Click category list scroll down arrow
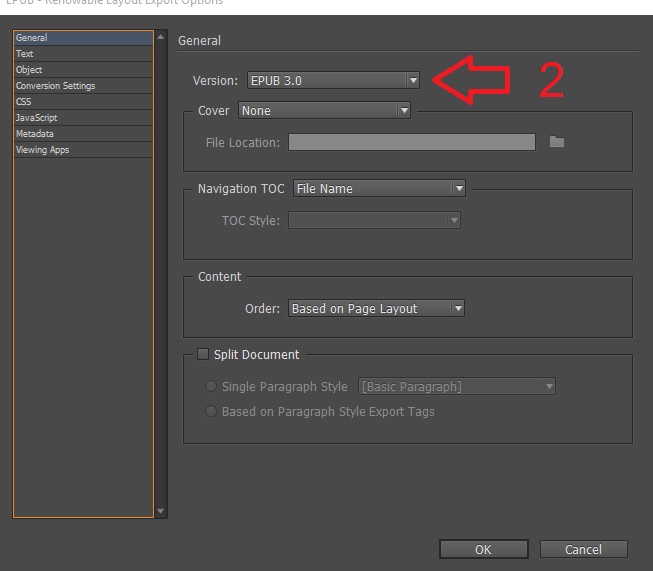The image size is (653, 571). pos(160,511)
